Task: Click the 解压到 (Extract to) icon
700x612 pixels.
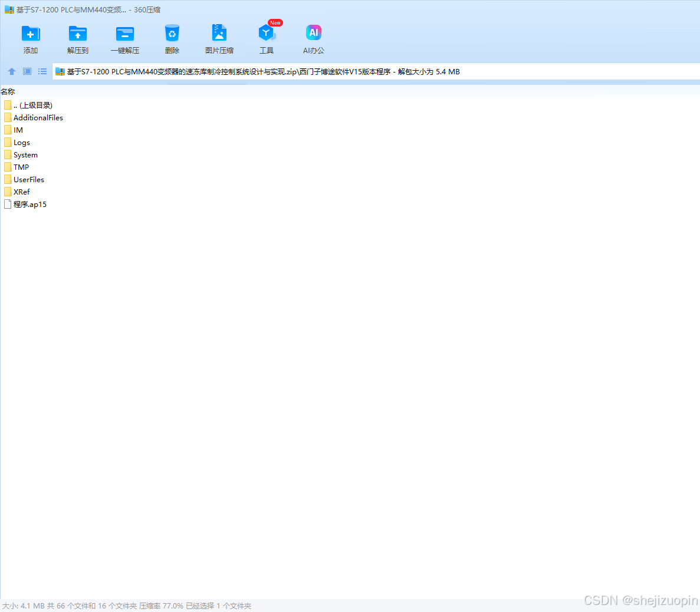Action: 78,34
